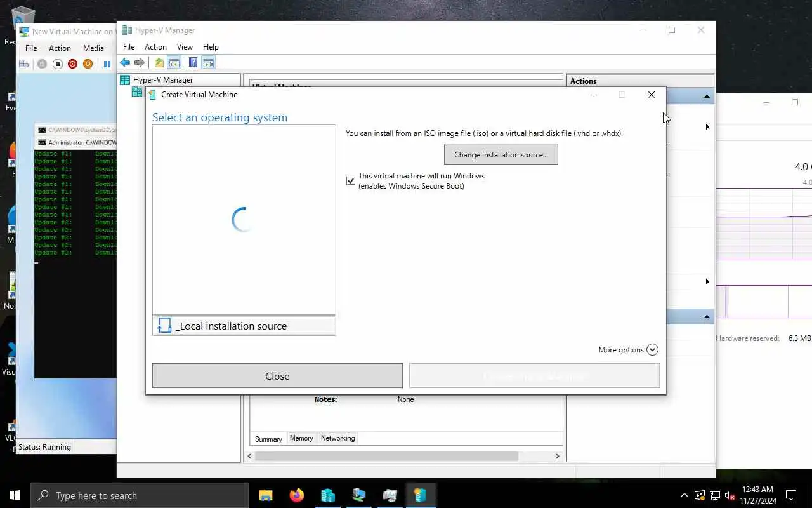This screenshot has height=508, width=812.
Task: Click the highlighted Create Virtual Machine taskbar icon
Action: [421, 495]
